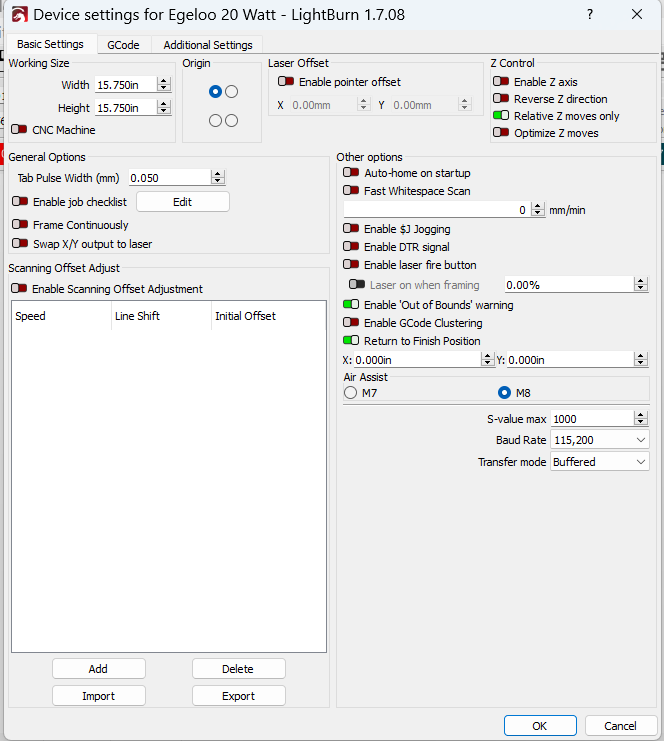Switch to the GCode tab
664x741 pixels.
123,45
